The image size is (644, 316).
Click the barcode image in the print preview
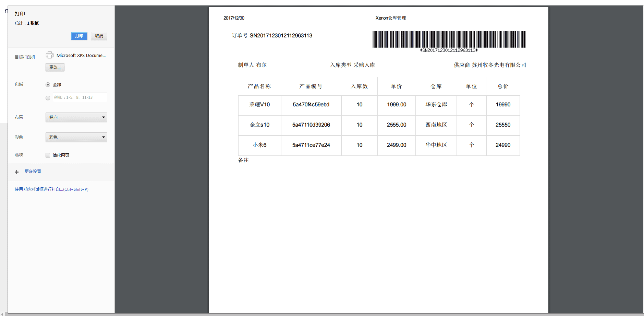pyautogui.click(x=449, y=40)
